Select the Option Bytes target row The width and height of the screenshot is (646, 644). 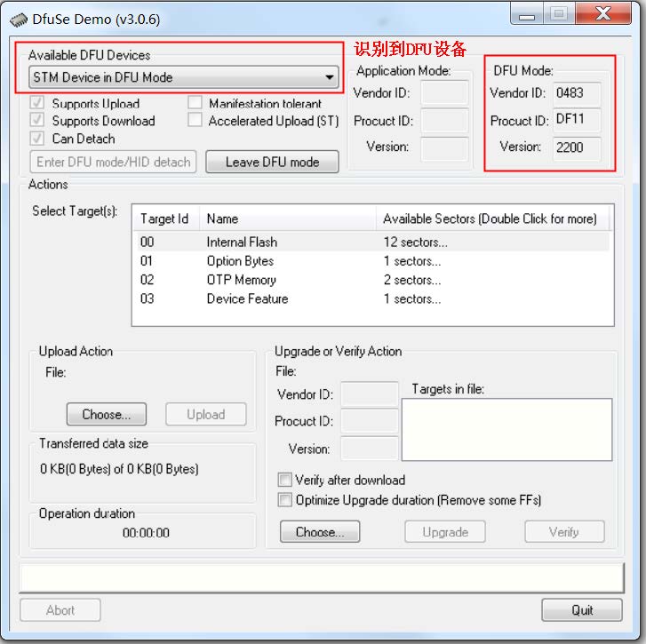372,260
